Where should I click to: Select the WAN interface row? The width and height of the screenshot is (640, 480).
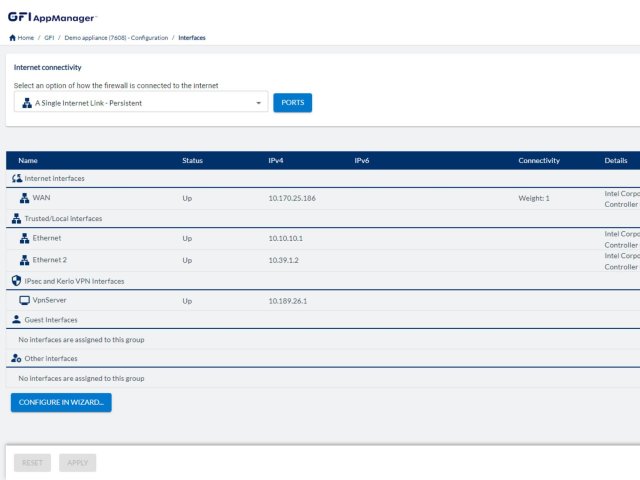click(323, 198)
